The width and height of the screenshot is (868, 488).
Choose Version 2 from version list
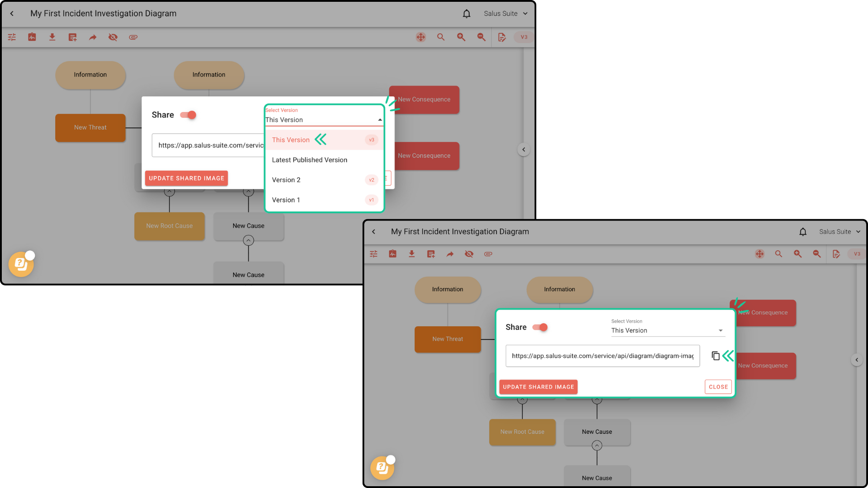pyautogui.click(x=286, y=180)
